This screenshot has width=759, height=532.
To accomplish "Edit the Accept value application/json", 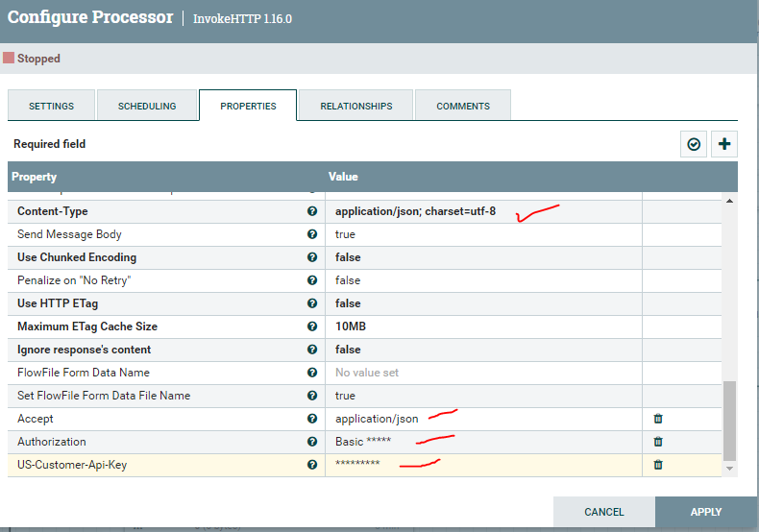I will point(377,419).
